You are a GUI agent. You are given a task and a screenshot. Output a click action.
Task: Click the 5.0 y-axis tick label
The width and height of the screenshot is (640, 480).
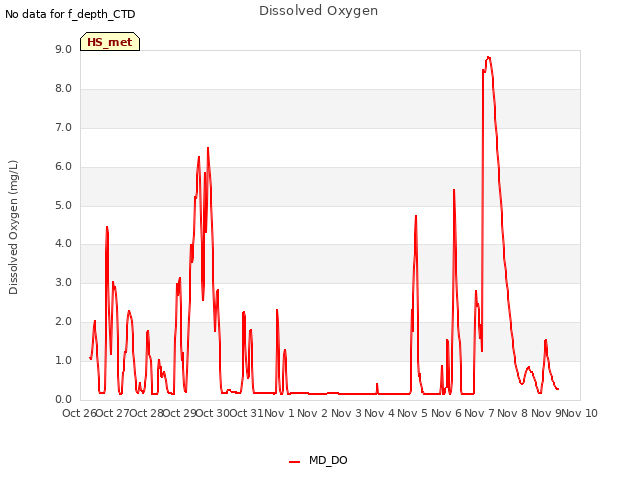pos(63,206)
